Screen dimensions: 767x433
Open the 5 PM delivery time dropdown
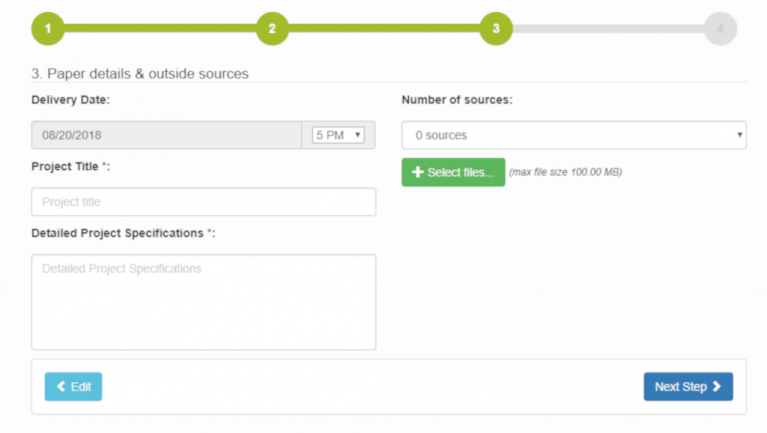[338, 135]
